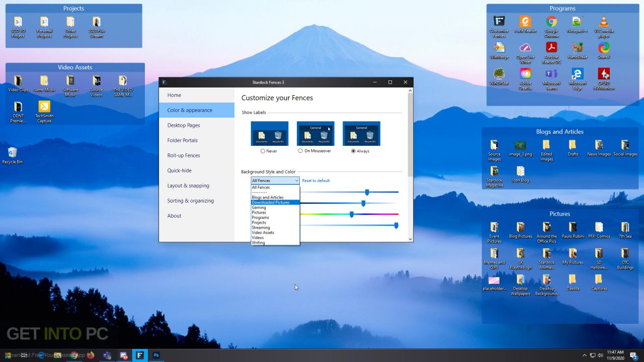
Task: Open the SCO VO Project folder icon
Action: coord(18,22)
